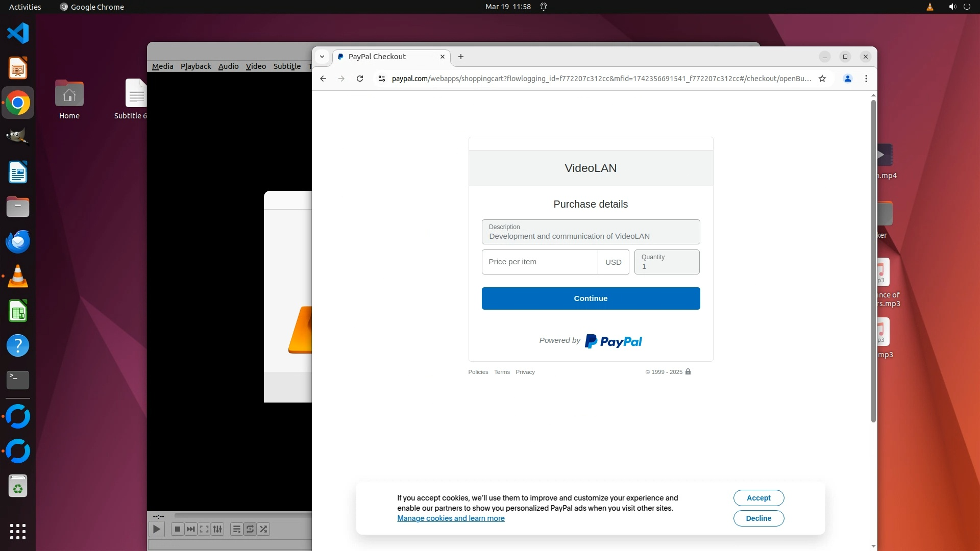Click the VLC seek progress bar
This screenshot has height=551, width=980.
click(x=242, y=516)
